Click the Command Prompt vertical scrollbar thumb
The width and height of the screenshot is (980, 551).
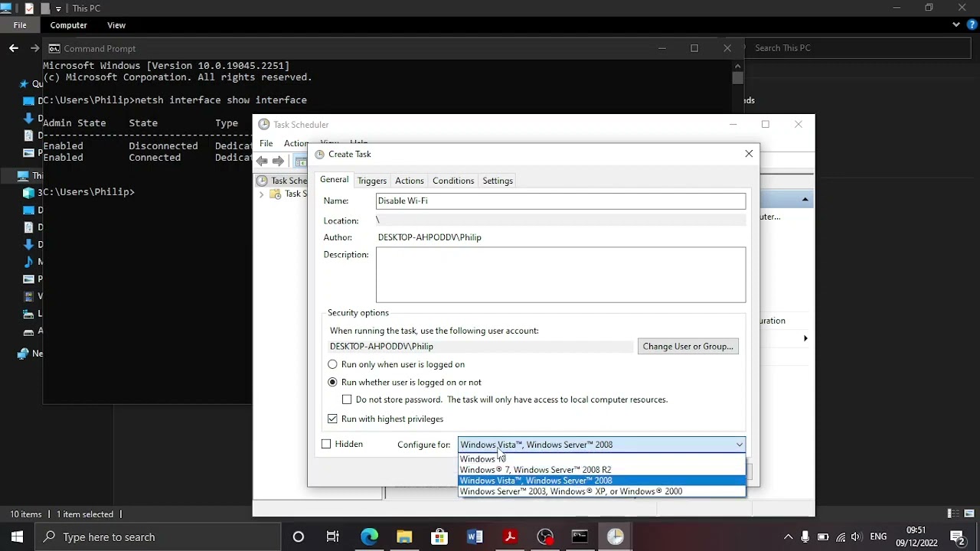[737, 78]
